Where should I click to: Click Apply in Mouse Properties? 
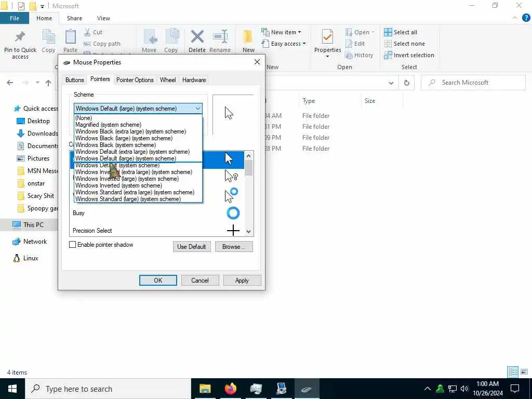tap(242, 280)
